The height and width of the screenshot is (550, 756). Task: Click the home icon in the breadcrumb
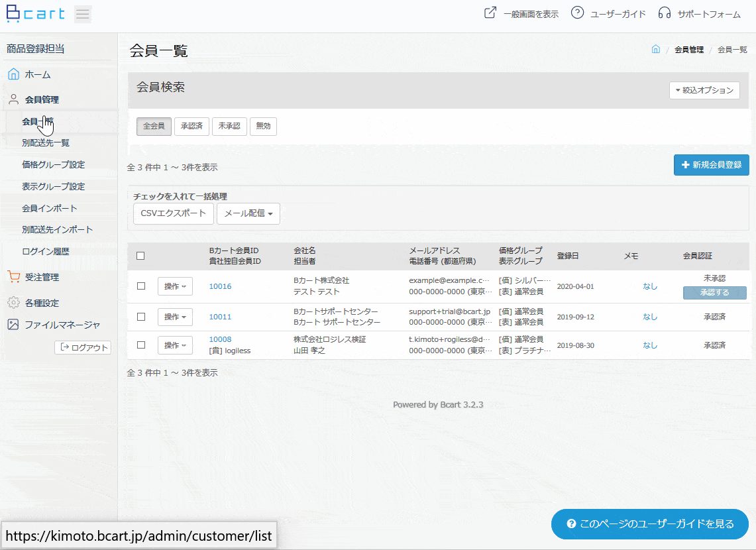[656, 49]
